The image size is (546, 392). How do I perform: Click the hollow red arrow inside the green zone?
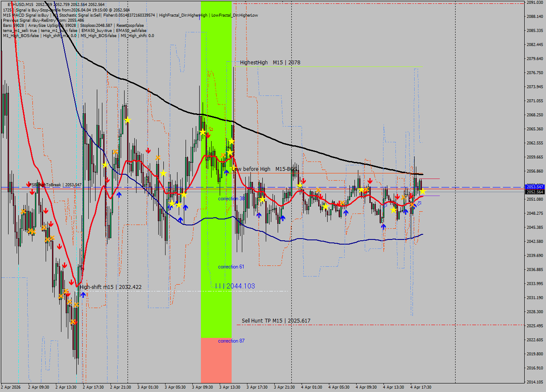click(x=211, y=129)
